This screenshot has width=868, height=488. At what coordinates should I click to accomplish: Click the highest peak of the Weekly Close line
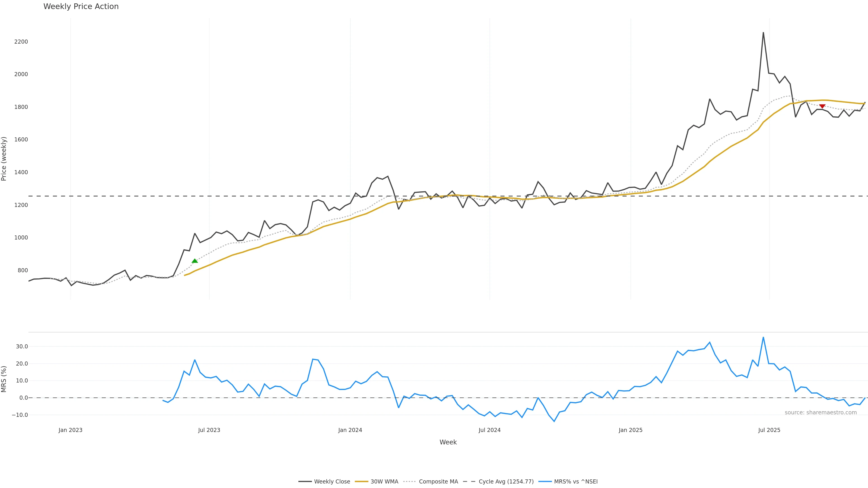[763, 33]
